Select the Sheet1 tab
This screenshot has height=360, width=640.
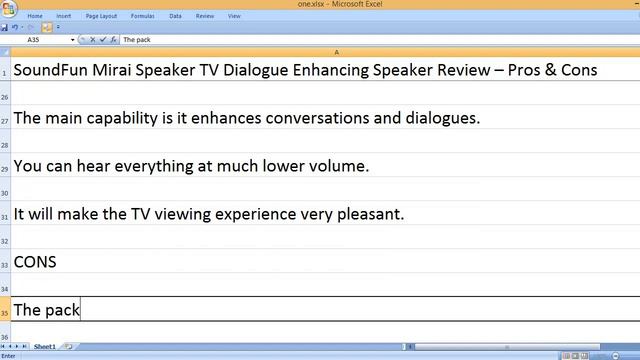[44, 347]
